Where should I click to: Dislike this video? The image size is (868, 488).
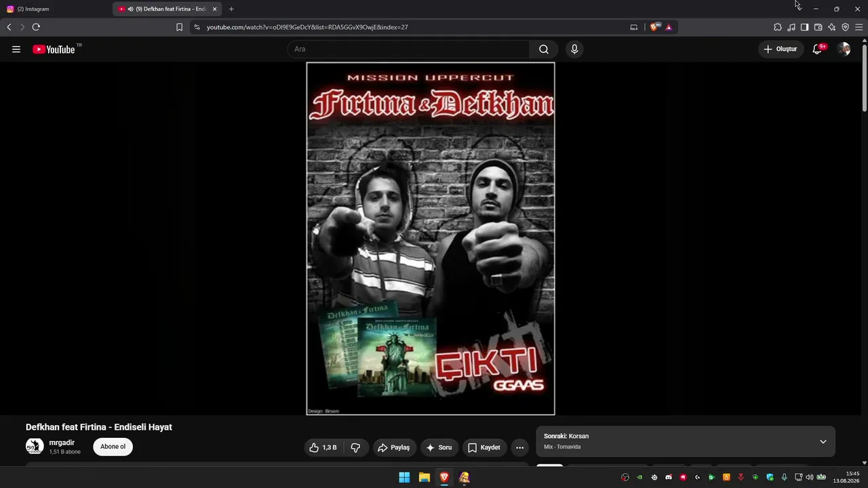tap(355, 447)
